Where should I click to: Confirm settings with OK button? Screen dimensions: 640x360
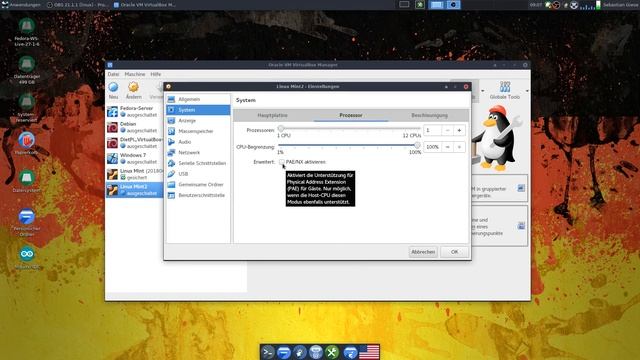click(x=454, y=252)
